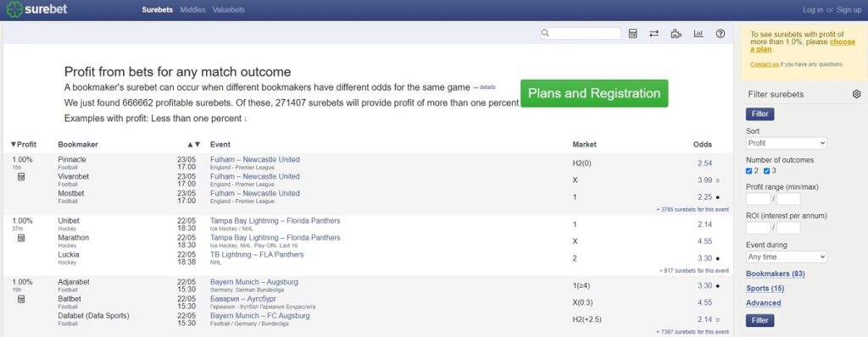
Task: Open calculator for Fulham – Newcastle surebet
Action: click(x=21, y=177)
